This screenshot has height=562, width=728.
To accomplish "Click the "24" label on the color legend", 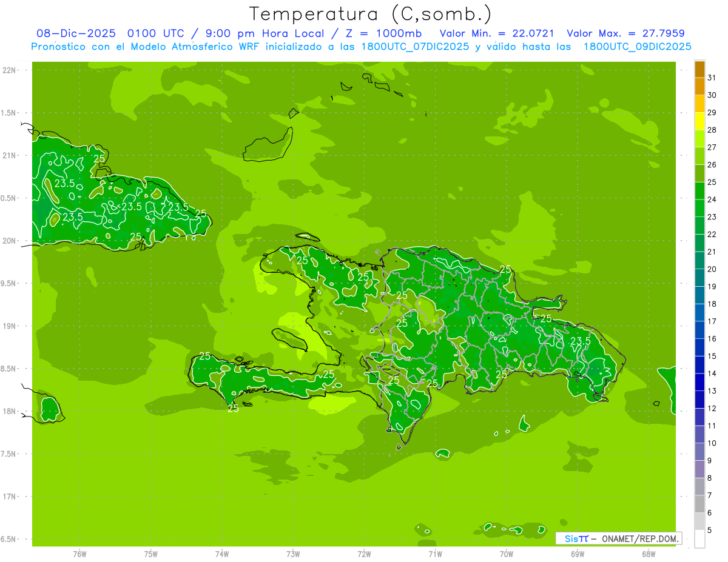I will pyautogui.click(x=712, y=199).
